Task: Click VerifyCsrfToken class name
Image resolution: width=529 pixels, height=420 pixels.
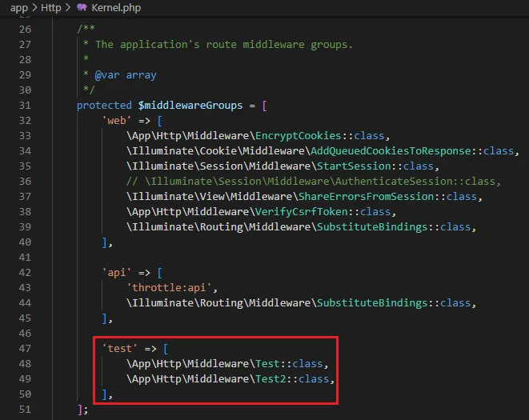Action: point(301,211)
